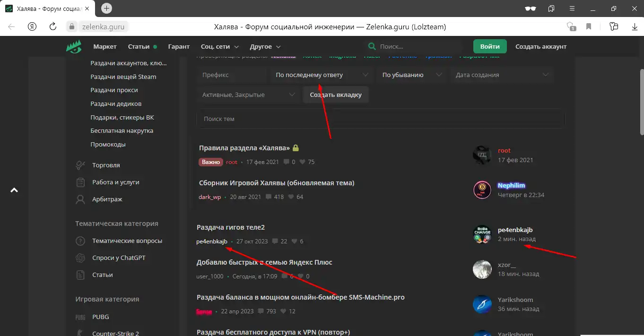Click the avatar above 36 мин. назад

[x=482, y=304]
